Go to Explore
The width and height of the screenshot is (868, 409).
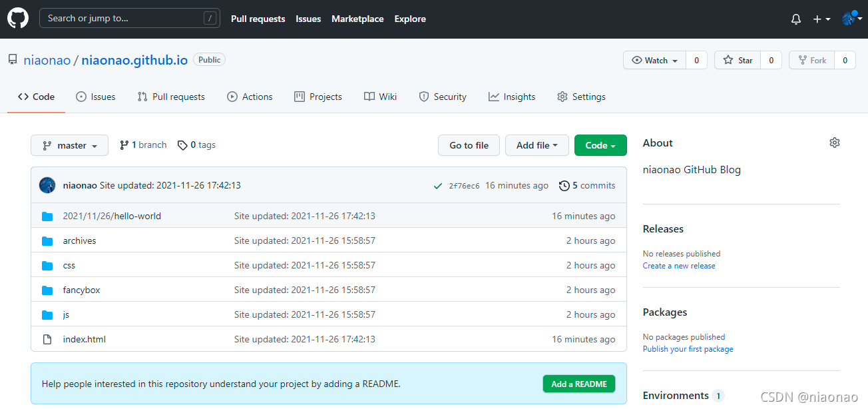410,19
